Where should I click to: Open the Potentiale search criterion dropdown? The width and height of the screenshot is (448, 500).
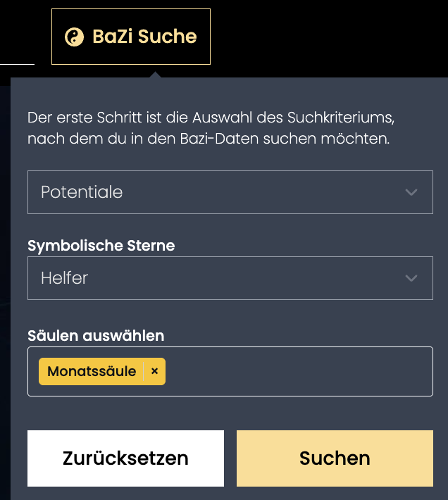click(x=230, y=192)
